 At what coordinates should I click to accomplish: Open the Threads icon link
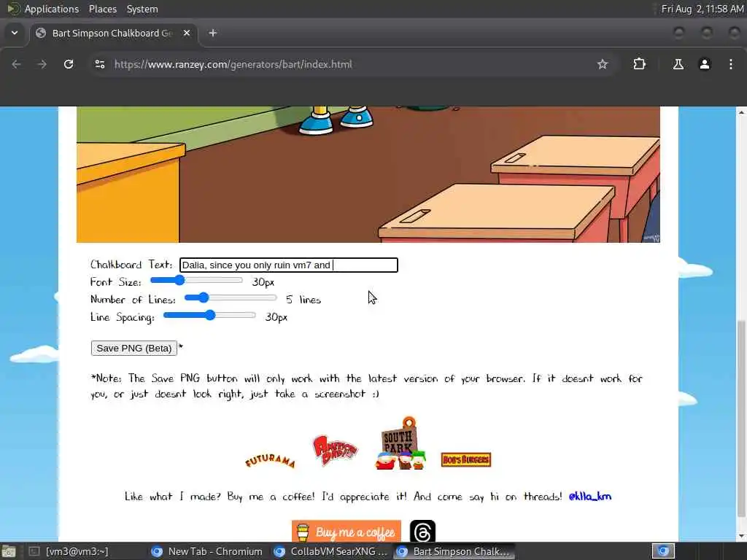click(422, 532)
